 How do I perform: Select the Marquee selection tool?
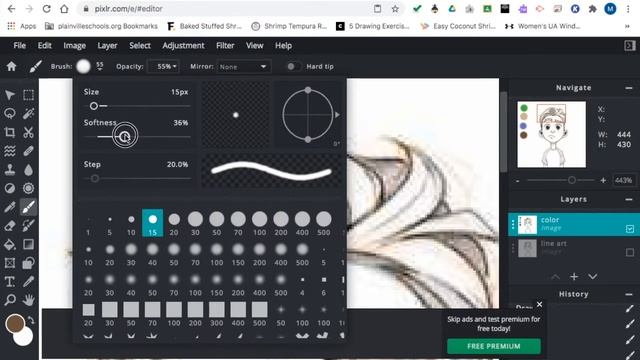coord(28,95)
